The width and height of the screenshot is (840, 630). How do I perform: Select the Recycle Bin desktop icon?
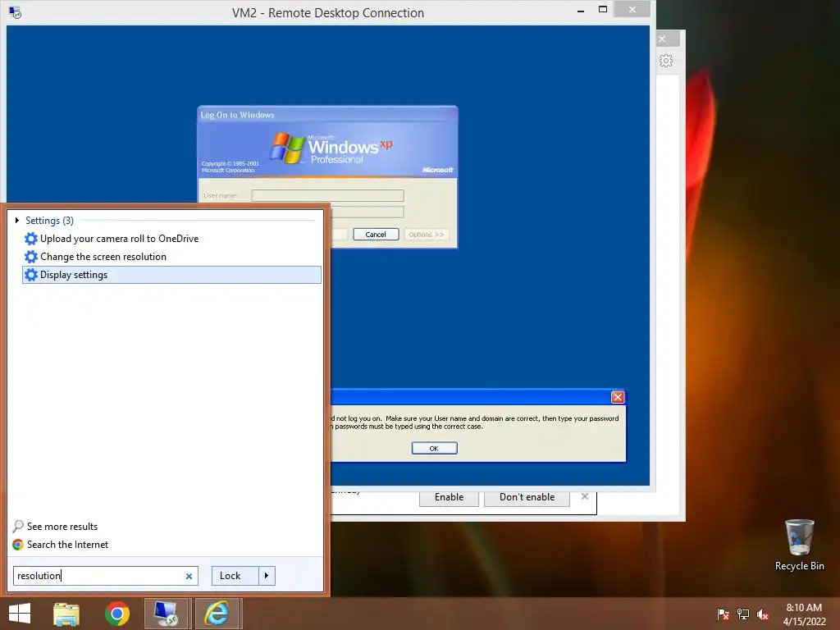pyautogui.click(x=799, y=546)
